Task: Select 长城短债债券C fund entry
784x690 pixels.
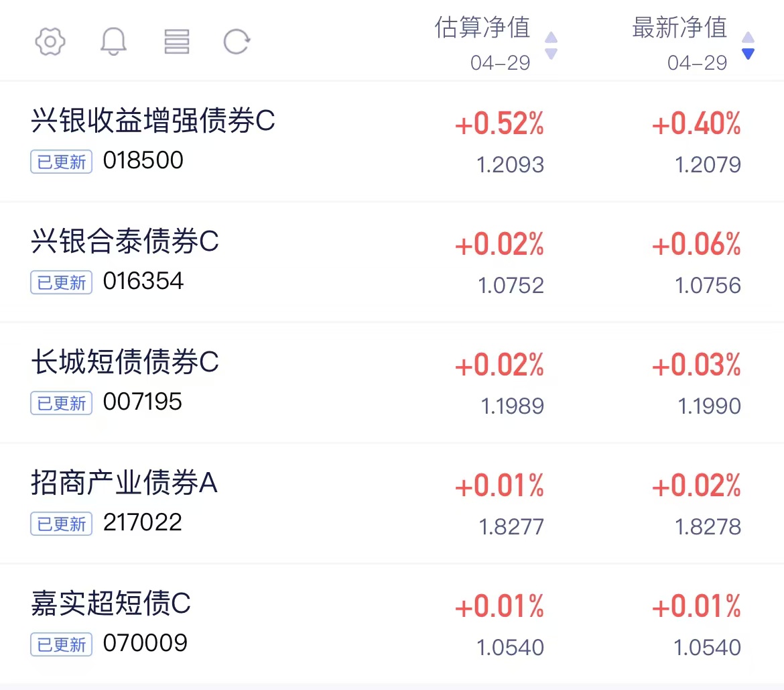Action: pos(392,383)
